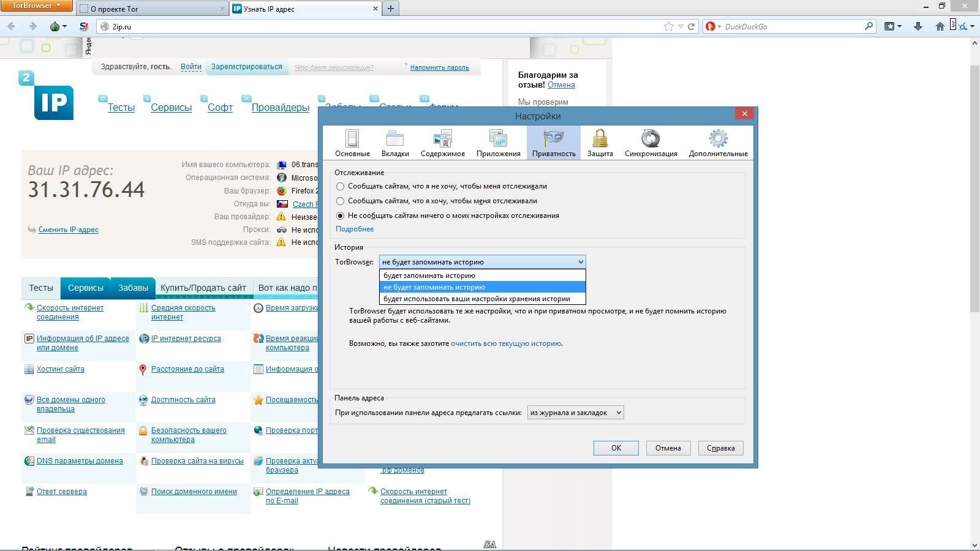
Task: Go forward with the forward arrow
Action: tap(32, 26)
